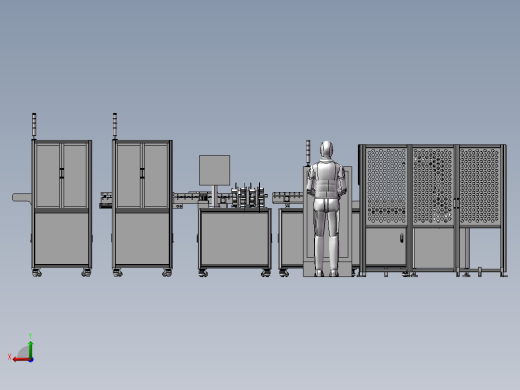Select the square monitor above the workbench
The height and width of the screenshot is (390, 520).
click(215, 170)
